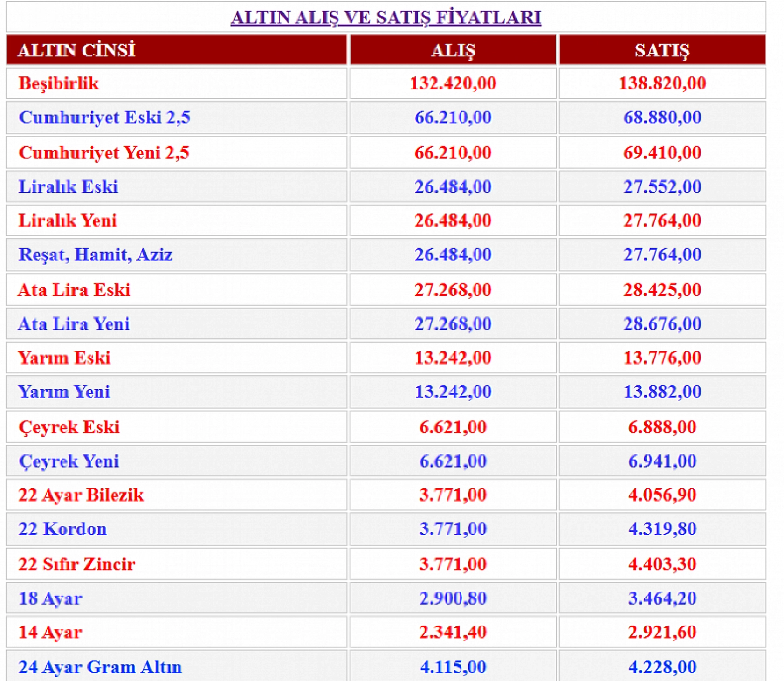Click Çeyrek Yeni selling price 6.941,00
This screenshot has width=784, height=681.
662,461
